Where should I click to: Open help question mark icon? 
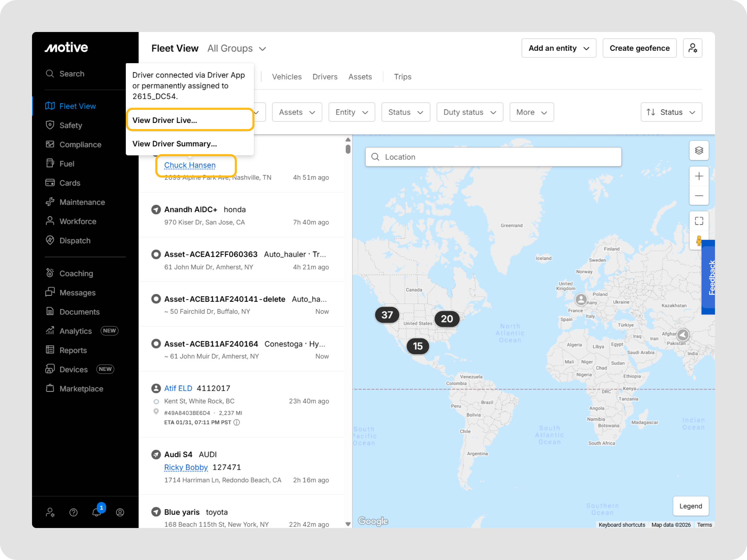tap(73, 513)
